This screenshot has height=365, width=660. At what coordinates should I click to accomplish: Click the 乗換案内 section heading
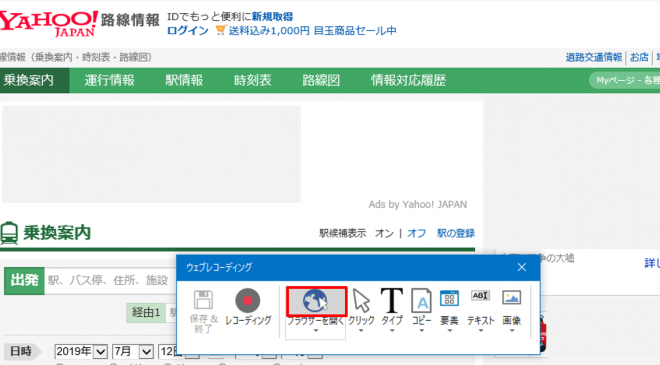click(x=56, y=233)
